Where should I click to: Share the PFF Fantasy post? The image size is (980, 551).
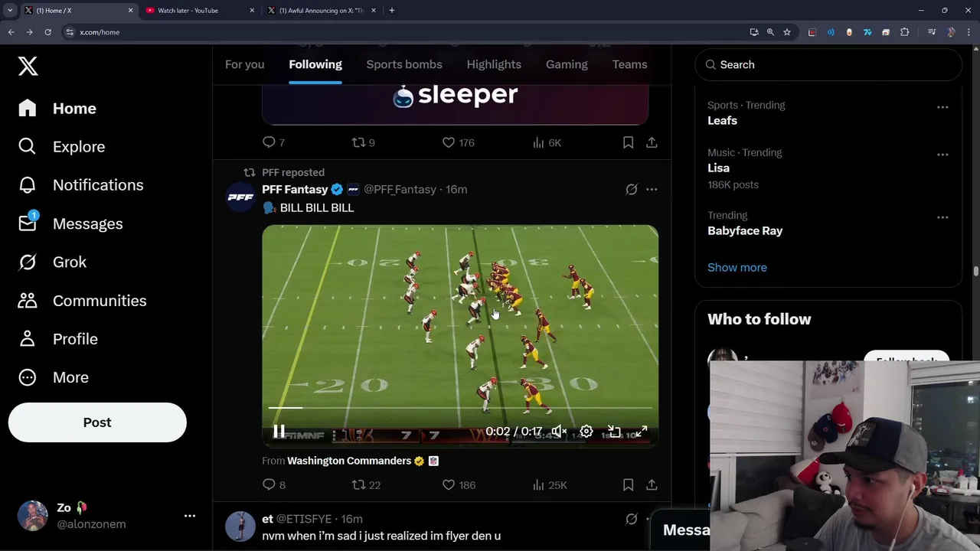point(652,484)
